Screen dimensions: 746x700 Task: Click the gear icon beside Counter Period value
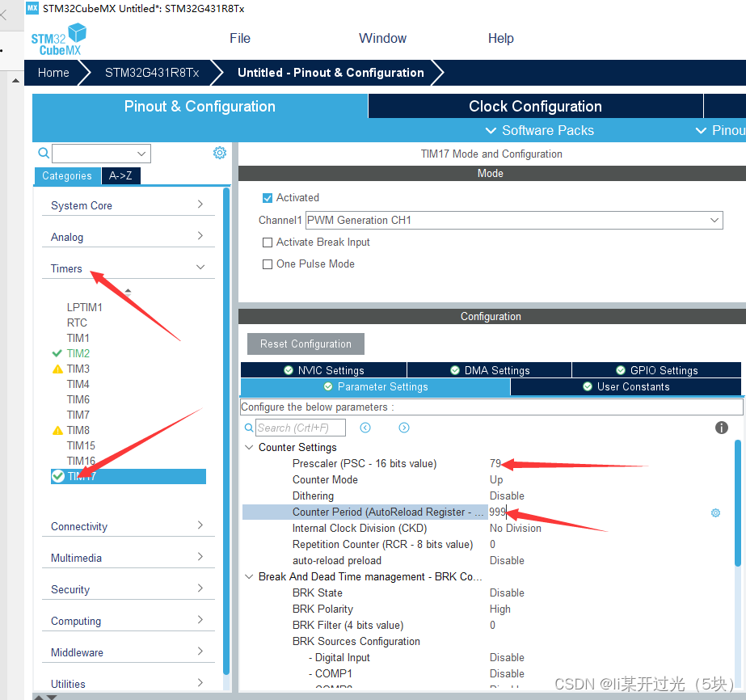tap(715, 512)
